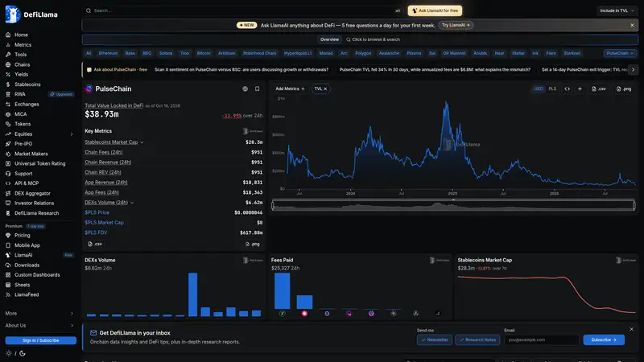Screen dimensions: 644x362
Task: Click the right handle of chart range slider
Action: tap(634, 205)
